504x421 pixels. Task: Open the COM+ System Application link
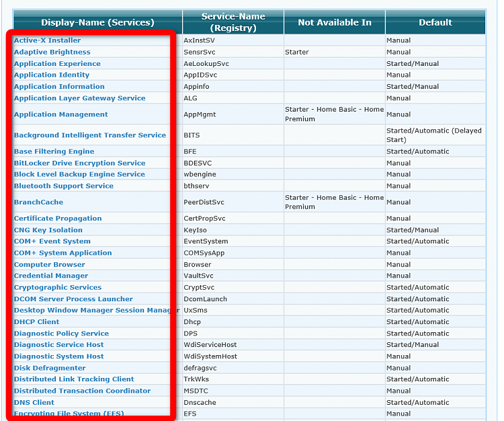point(62,252)
